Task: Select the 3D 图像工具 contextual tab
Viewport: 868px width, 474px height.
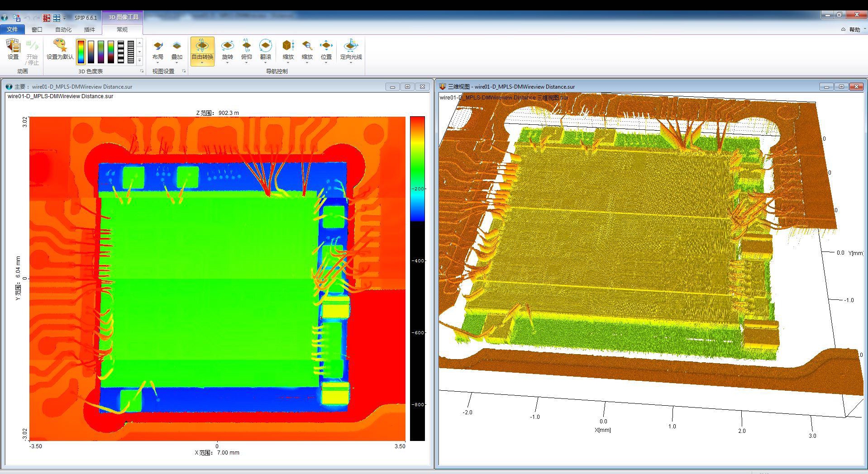Action: pyautogui.click(x=123, y=17)
